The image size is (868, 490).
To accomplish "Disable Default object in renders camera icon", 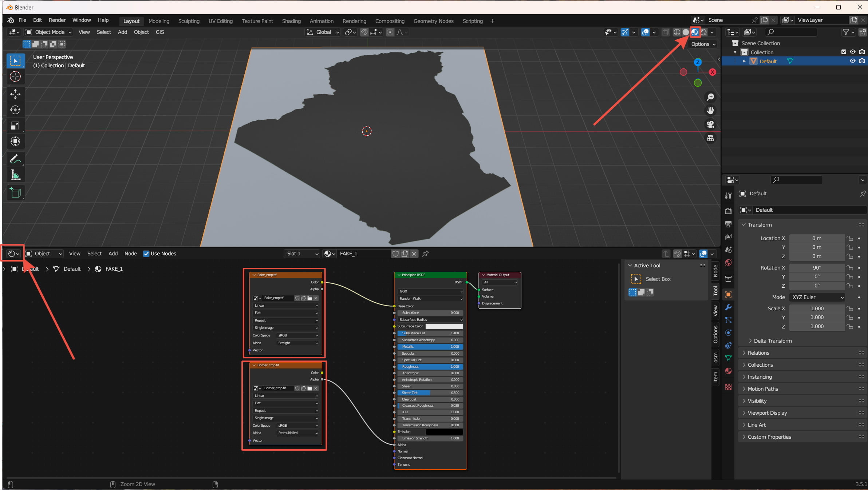I will (x=862, y=61).
